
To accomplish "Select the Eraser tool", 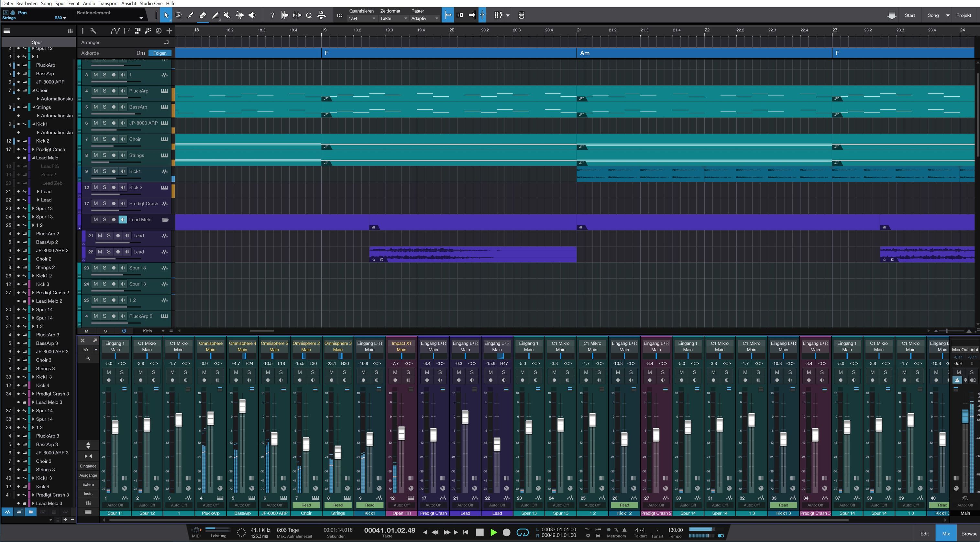I will tap(203, 15).
